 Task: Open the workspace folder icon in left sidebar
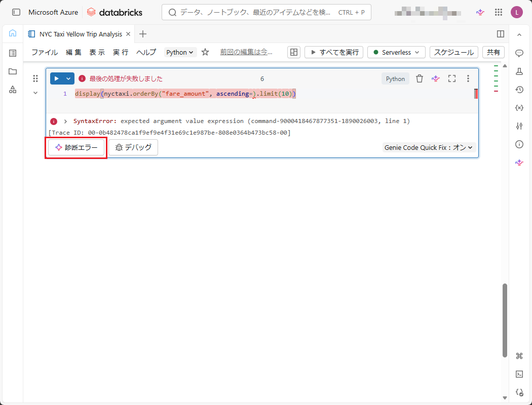(13, 71)
